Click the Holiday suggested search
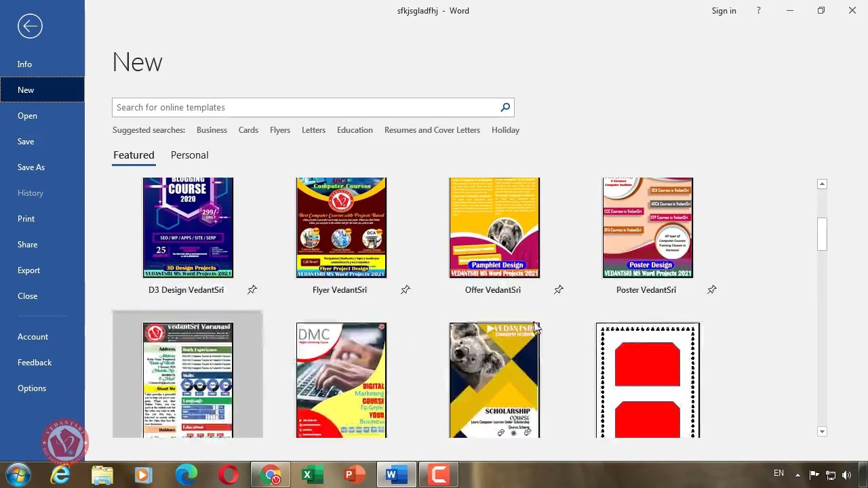Image resolution: width=868 pixels, height=488 pixels. pos(505,130)
